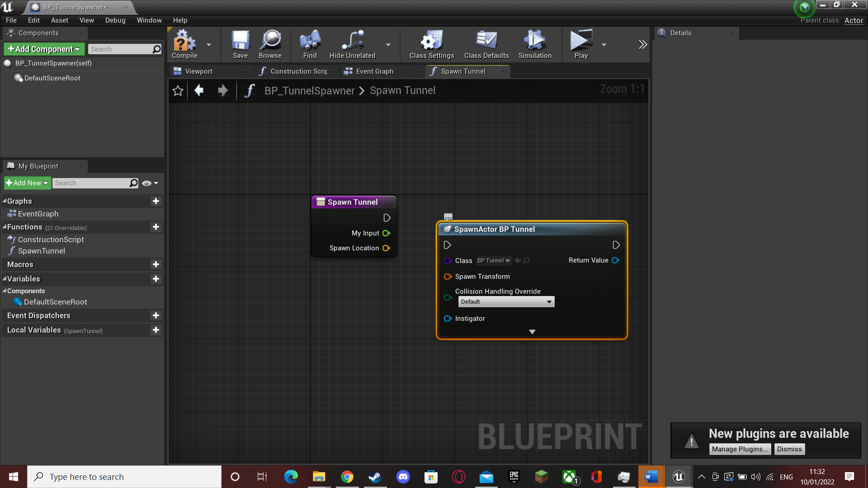
Task: Open Class Settings
Action: (432, 44)
